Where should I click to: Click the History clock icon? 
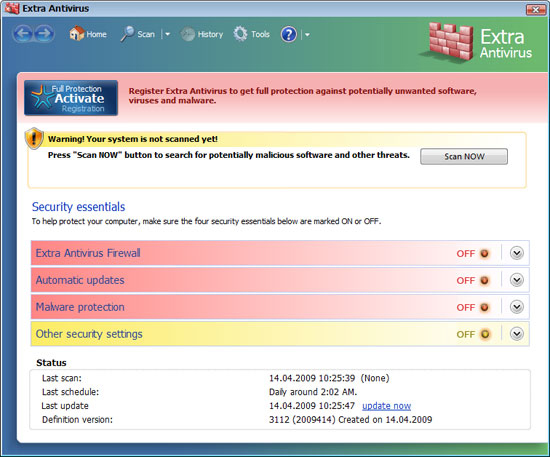click(188, 34)
